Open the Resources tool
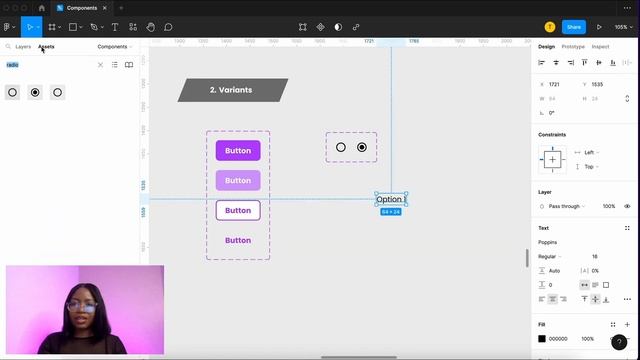Viewport: 640px width, 360px height. pos(133,27)
